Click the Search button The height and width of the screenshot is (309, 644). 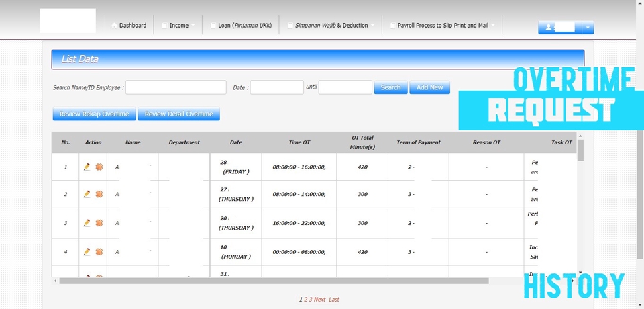pos(390,87)
